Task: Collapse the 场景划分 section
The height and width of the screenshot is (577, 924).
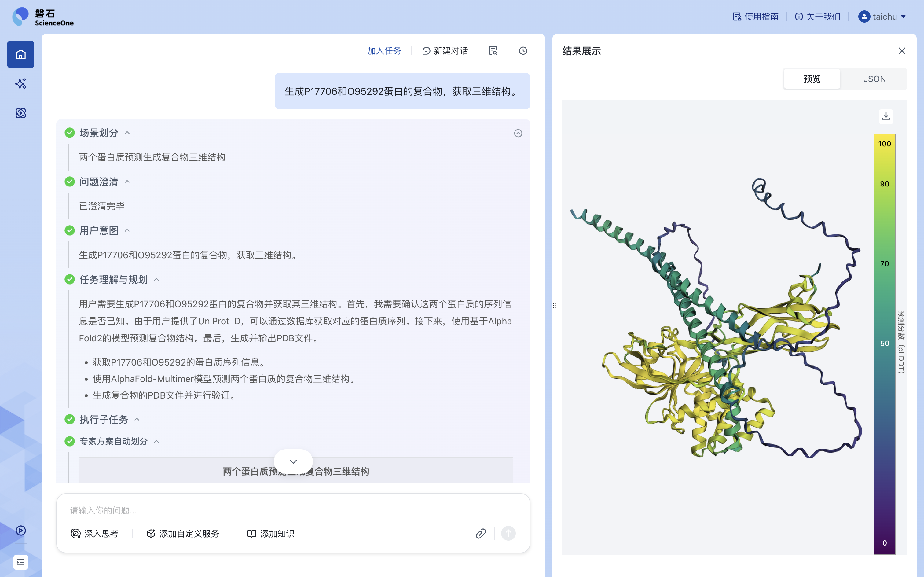Action: point(127,132)
